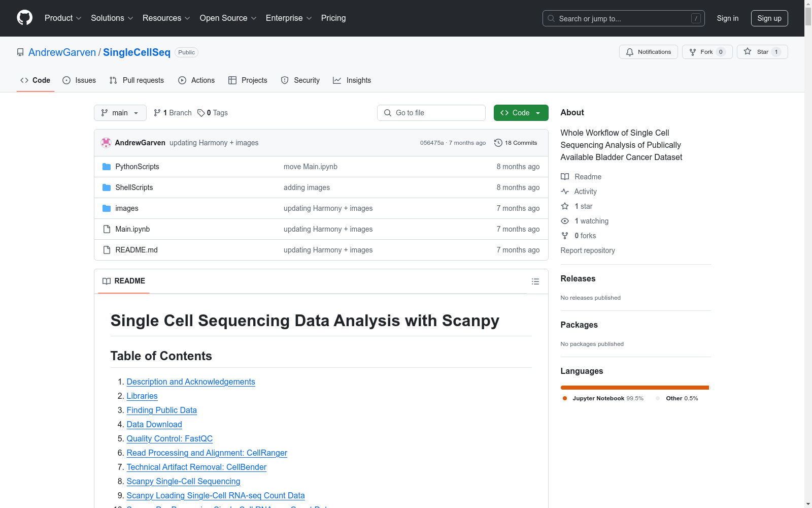This screenshot has height=508, width=812.
Task: Click the Notifications bell button
Action: [649, 52]
